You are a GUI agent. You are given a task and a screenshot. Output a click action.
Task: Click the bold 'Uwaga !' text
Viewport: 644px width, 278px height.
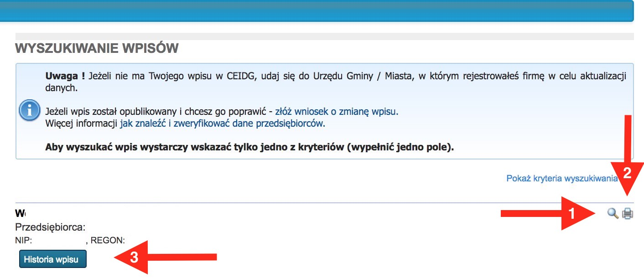tap(65, 76)
